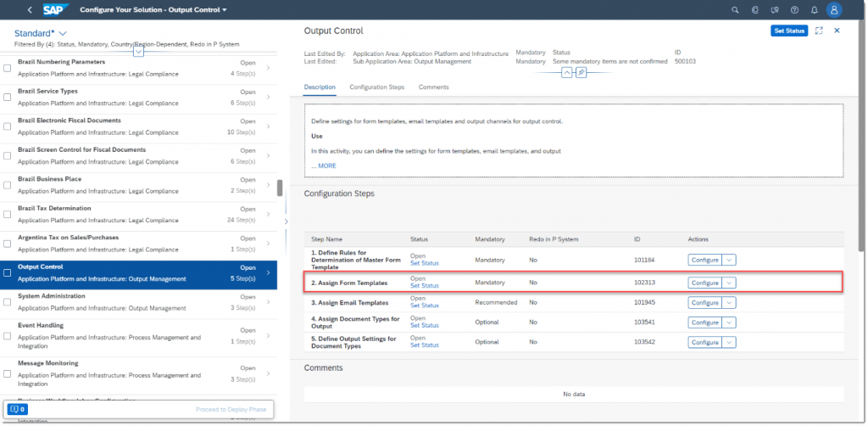Open Configure dropdown arrow for step 103542

tap(729, 342)
